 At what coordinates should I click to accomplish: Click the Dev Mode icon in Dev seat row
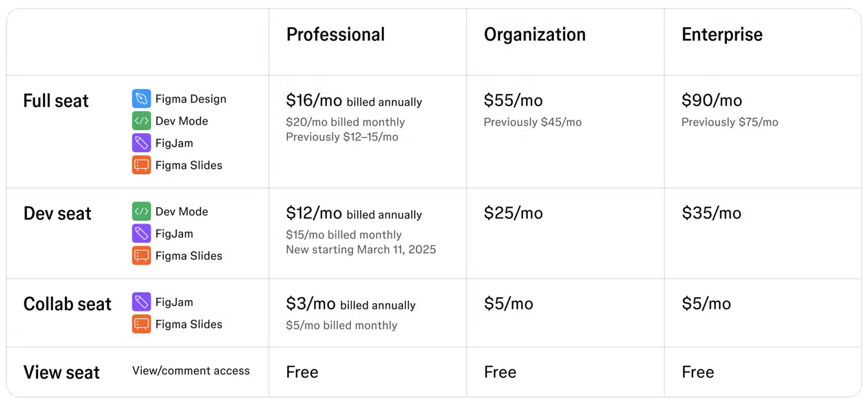[x=141, y=212]
